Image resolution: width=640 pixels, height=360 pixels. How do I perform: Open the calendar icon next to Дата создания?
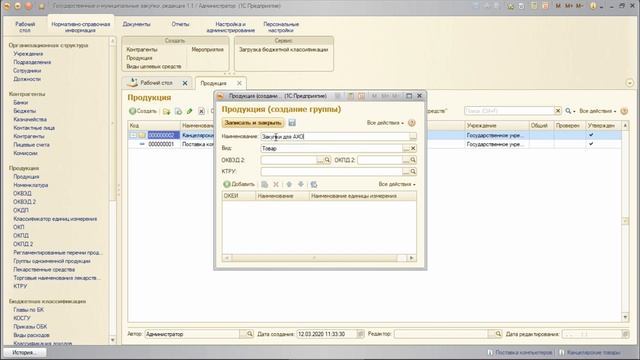[360, 334]
